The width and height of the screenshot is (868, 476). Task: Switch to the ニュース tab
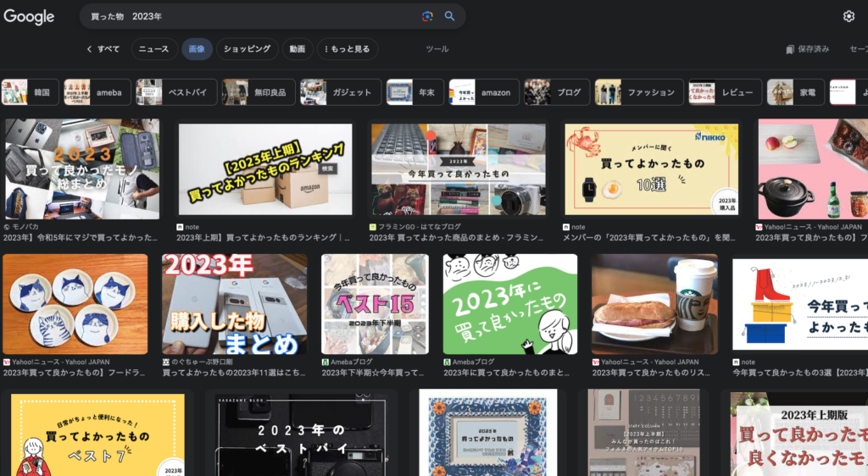click(x=153, y=49)
